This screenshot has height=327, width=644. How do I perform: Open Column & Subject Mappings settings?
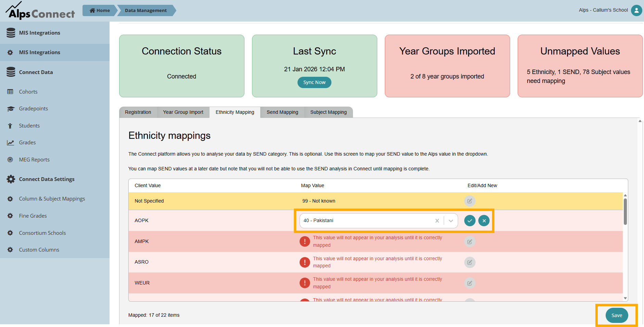click(x=52, y=199)
